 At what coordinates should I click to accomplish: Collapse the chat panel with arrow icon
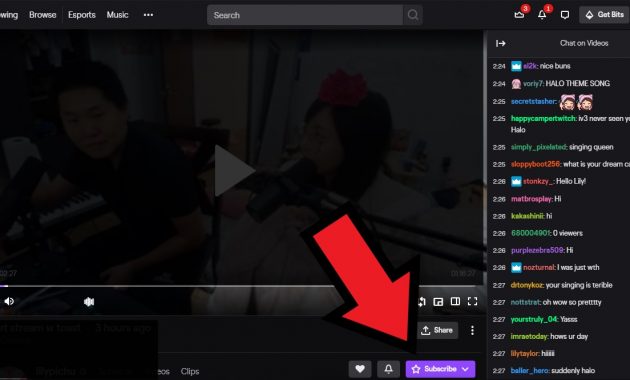pyautogui.click(x=500, y=43)
